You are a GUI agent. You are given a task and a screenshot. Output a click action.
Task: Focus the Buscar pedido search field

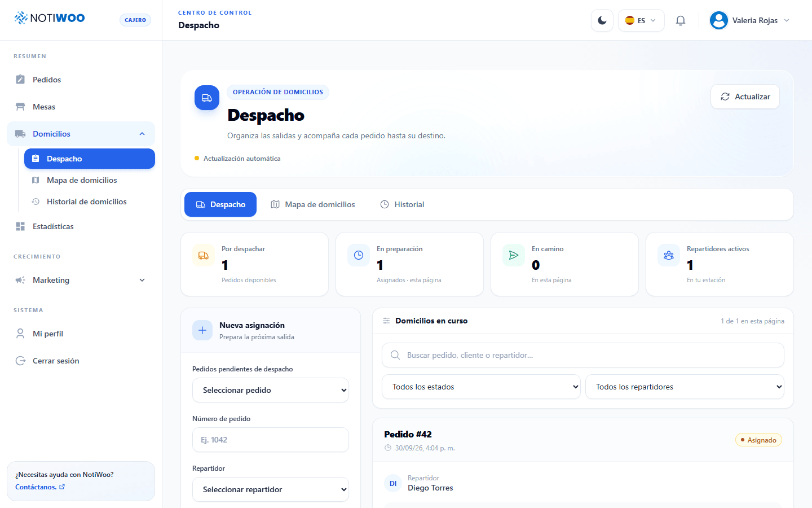coord(583,355)
